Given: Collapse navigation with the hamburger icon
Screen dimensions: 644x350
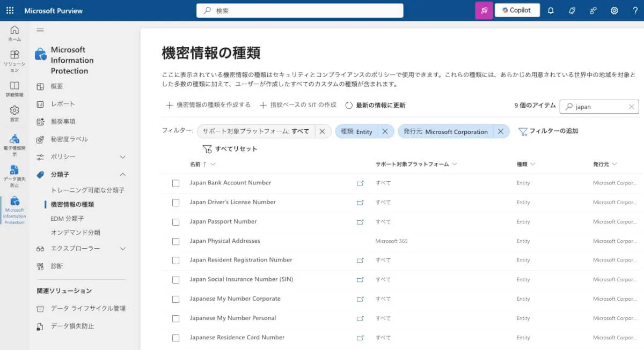Looking at the screenshot, I should point(40,31).
